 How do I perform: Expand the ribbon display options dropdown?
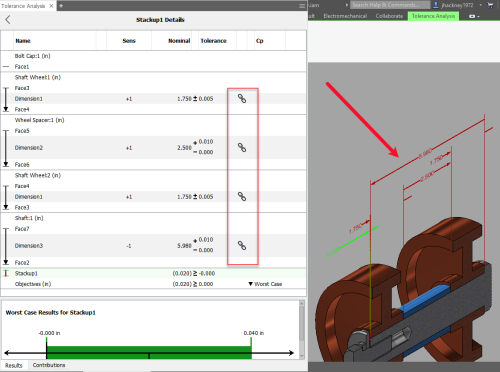pos(474,16)
